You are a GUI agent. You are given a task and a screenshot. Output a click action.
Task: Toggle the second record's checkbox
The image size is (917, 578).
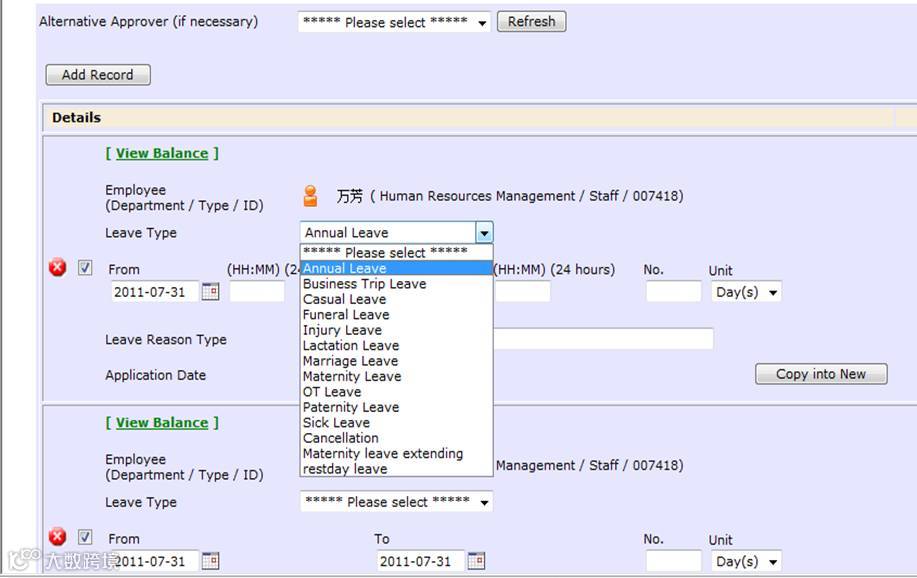tap(85, 537)
